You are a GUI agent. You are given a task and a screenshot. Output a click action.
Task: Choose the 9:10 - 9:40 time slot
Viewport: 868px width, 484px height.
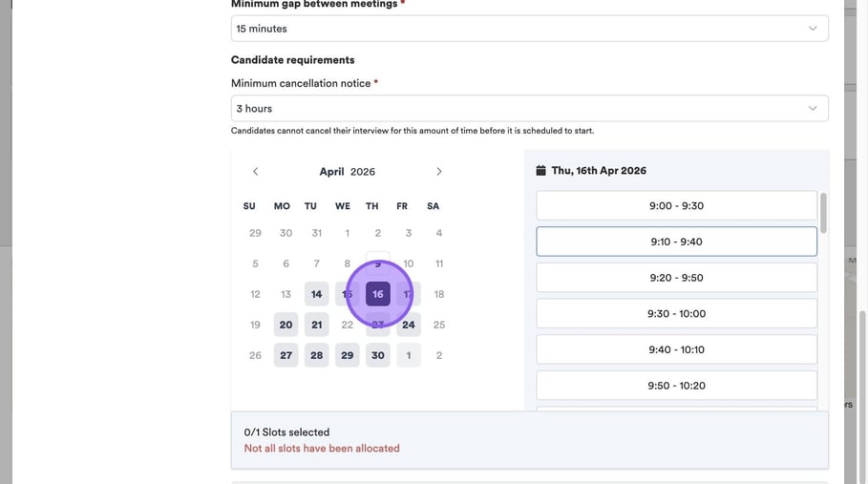(x=676, y=242)
